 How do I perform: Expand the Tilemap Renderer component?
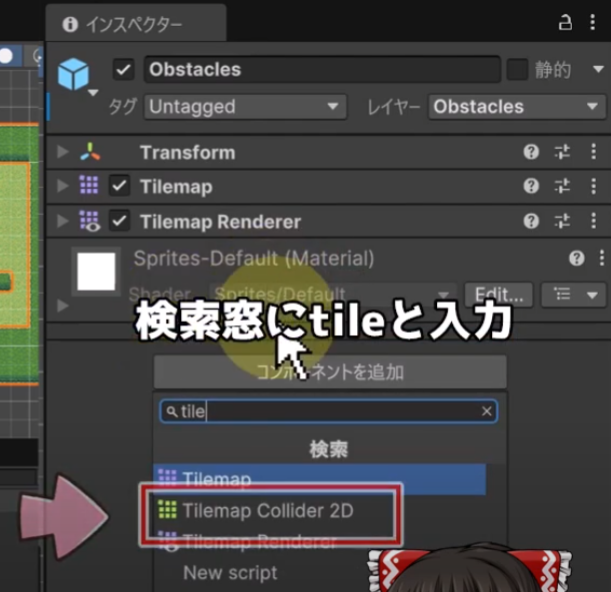click(62, 221)
